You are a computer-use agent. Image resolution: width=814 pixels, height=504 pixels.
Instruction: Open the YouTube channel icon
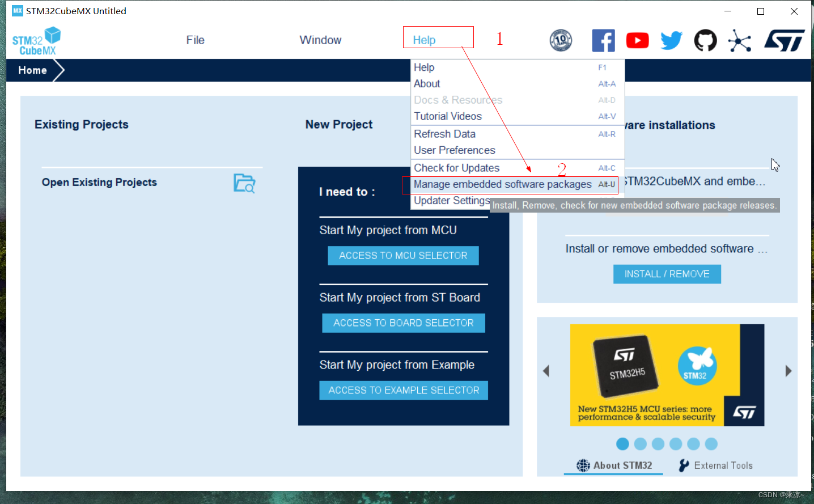pyautogui.click(x=637, y=40)
